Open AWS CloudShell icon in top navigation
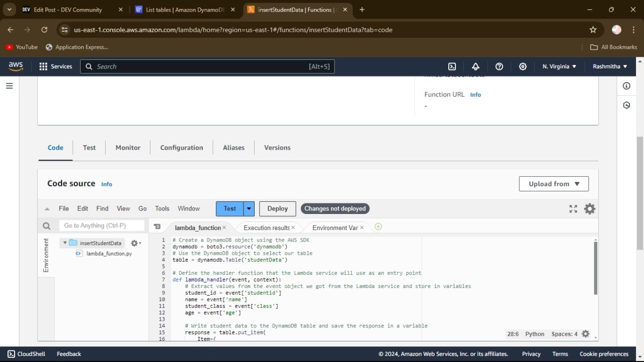The image size is (644, 362). 452,66
